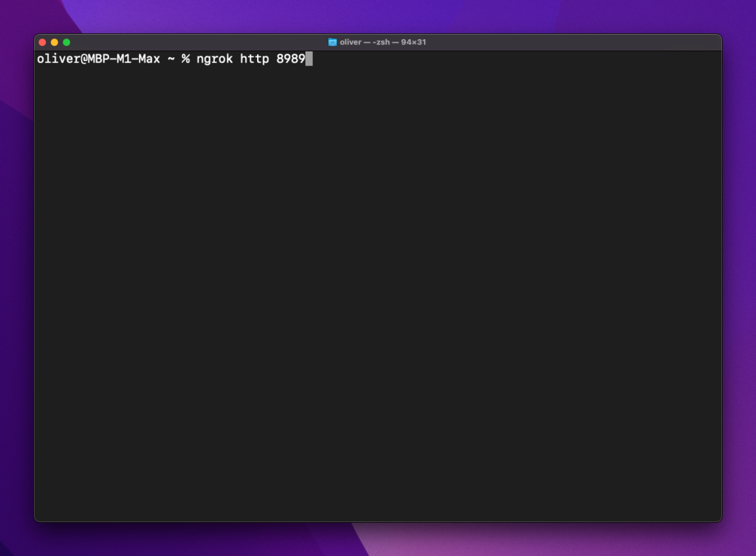The height and width of the screenshot is (556, 756).
Task: Minimize Terminal using the yellow button
Action: point(54,42)
